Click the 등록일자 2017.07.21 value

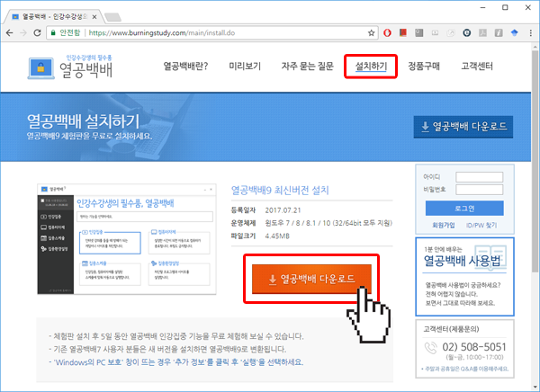283,210
